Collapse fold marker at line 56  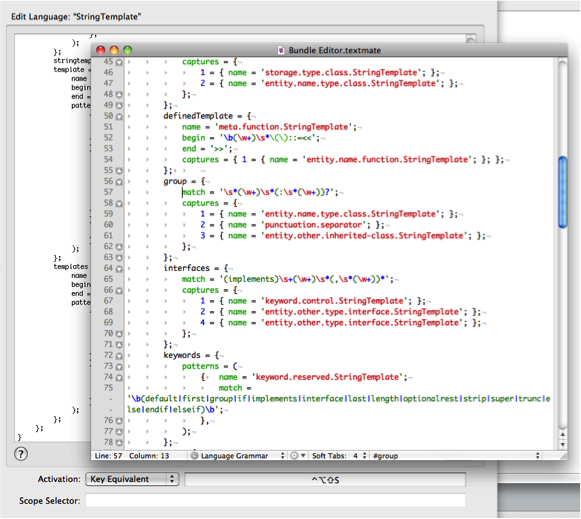pyautogui.click(x=119, y=182)
